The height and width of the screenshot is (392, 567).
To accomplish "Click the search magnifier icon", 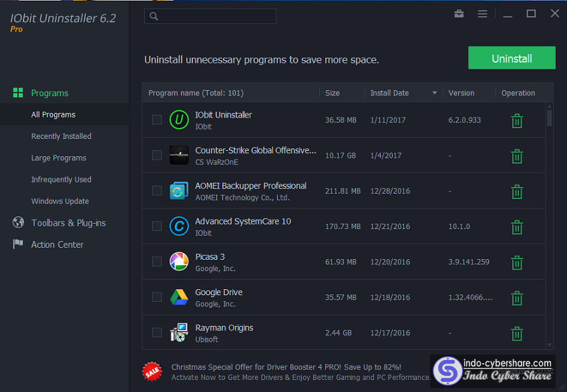I will click(154, 16).
